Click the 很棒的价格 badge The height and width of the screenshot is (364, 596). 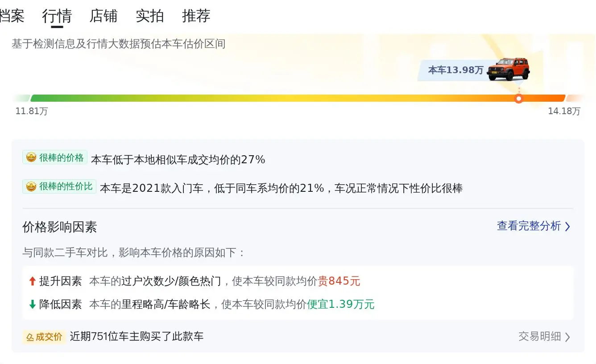[55, 157]
